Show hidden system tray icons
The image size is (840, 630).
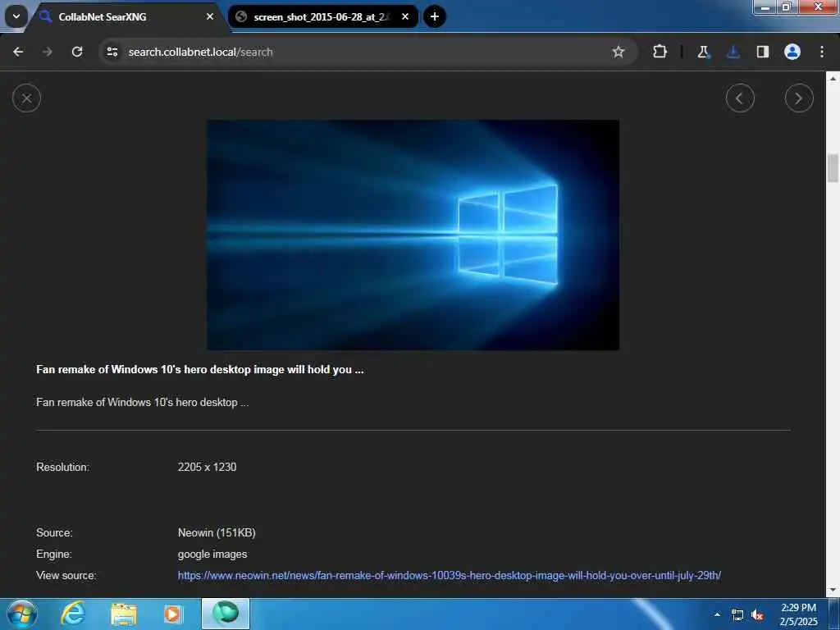pyautogui.click(x=717, y=614)
